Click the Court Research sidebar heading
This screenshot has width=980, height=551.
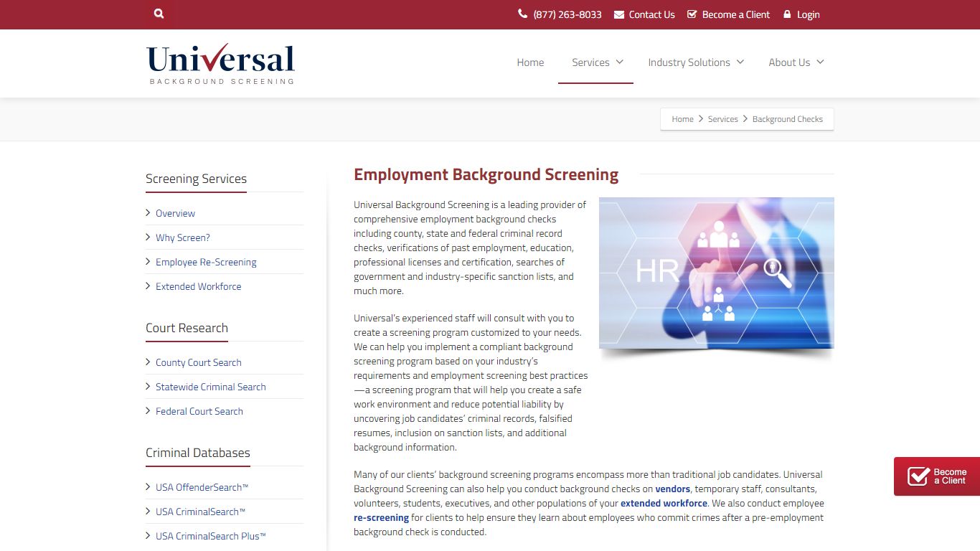click(187, 328)
